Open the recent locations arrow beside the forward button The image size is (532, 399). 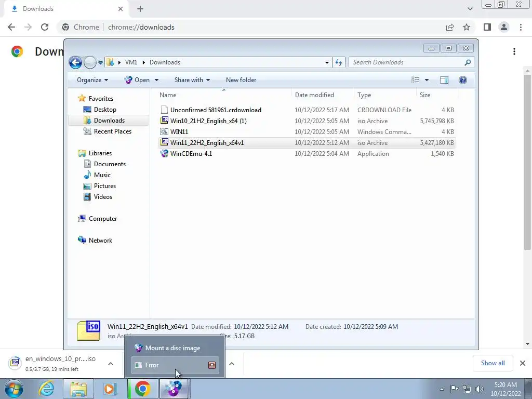100,63
